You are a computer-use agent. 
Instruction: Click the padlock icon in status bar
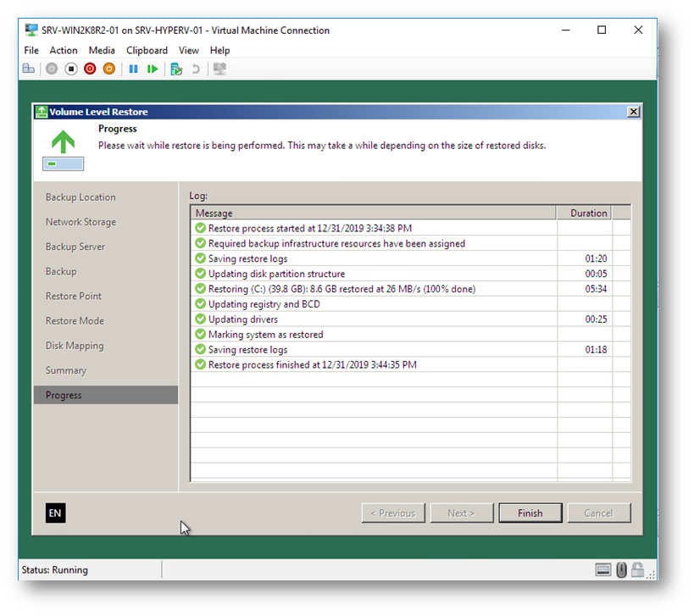(637, 570)
